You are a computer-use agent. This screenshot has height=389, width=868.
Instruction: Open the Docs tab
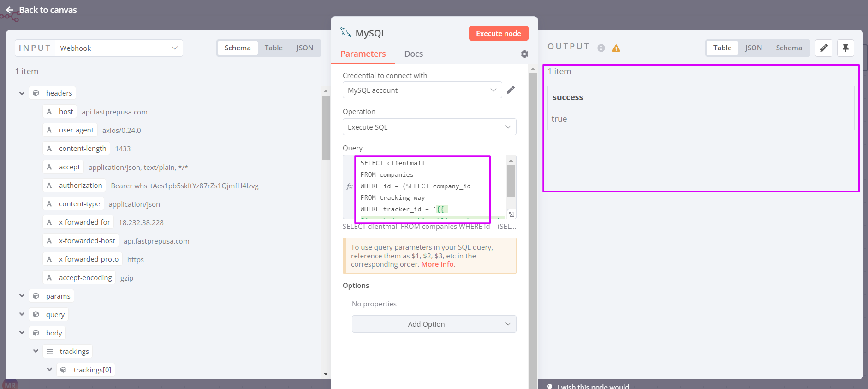point(414,54)
